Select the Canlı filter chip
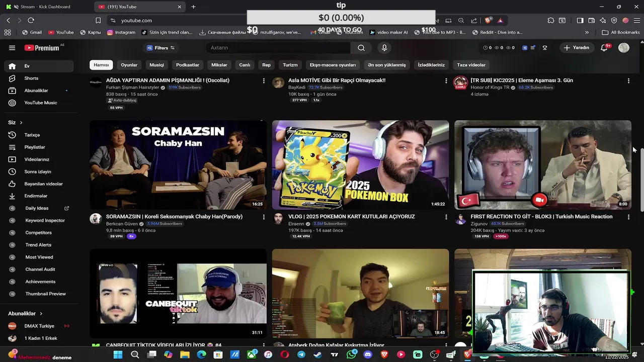The height and width of the screenshot is (362, 644). tap(245, 65)
